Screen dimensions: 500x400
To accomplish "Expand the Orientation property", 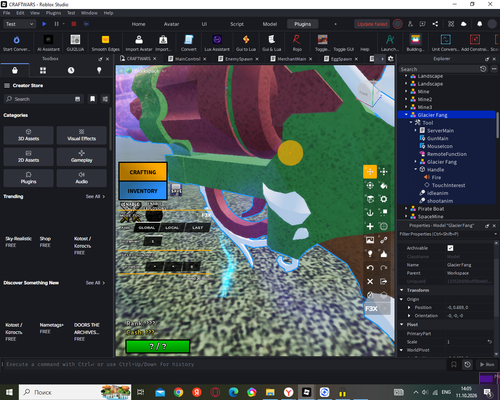I will (x=409, y=316).
